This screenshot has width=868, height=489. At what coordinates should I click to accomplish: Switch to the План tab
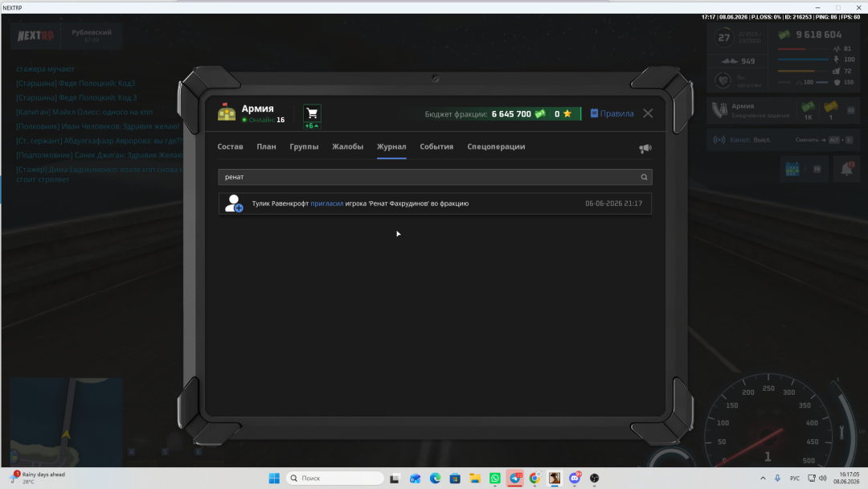[266, 146]
